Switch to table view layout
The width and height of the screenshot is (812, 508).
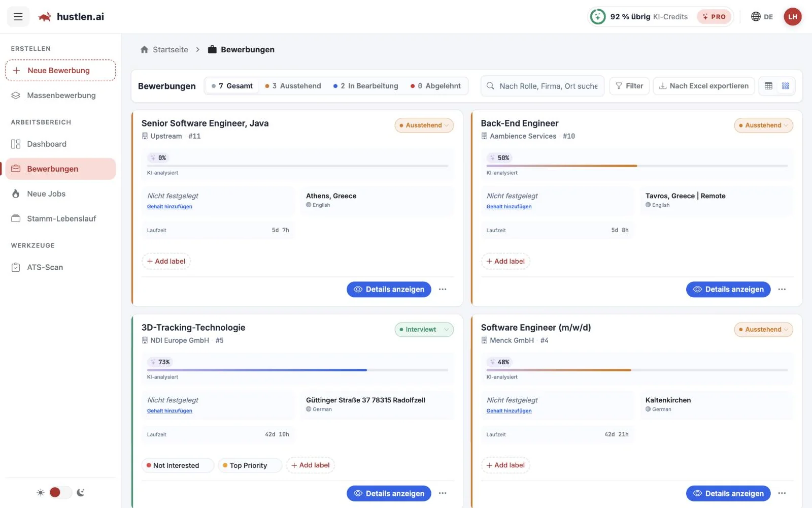tap(768, 86)
